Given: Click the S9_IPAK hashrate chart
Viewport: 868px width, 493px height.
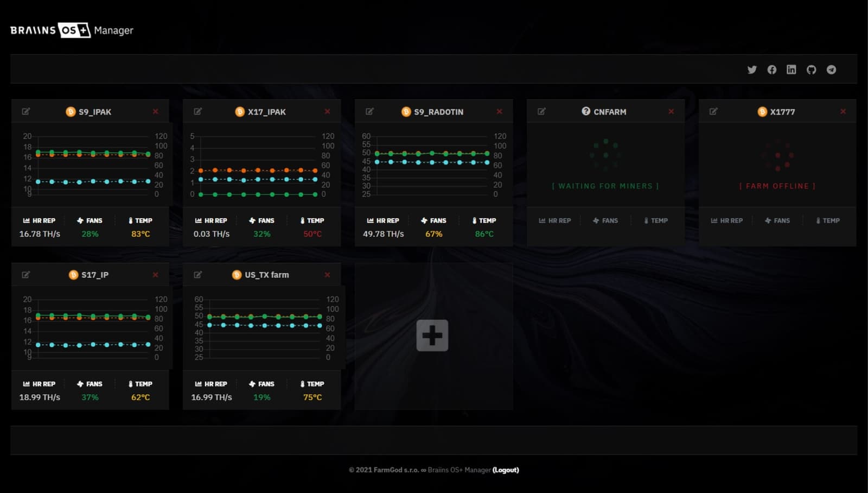Looking at the screenshot, I should (x=92, y=165).
